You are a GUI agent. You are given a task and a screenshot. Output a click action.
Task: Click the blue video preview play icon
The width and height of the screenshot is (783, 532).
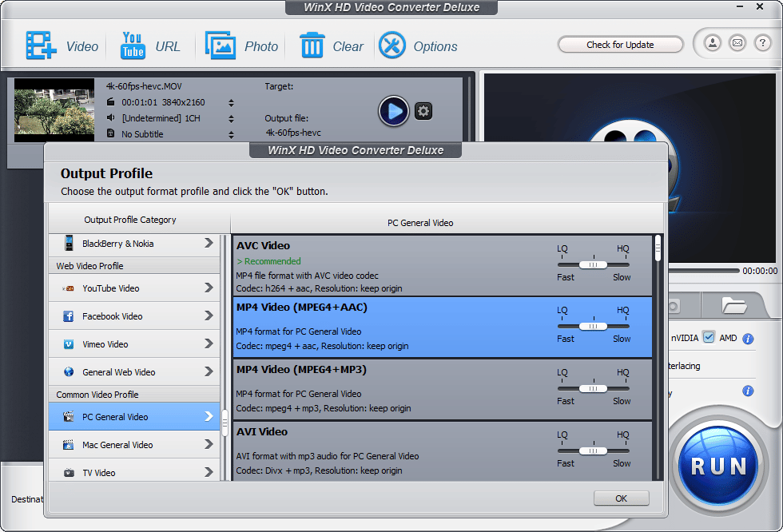click(393, 111)
